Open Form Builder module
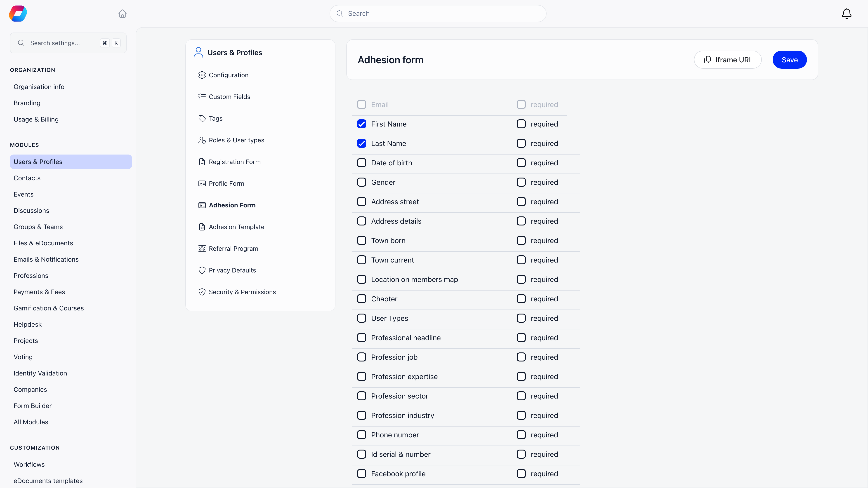 coord(33,406)
